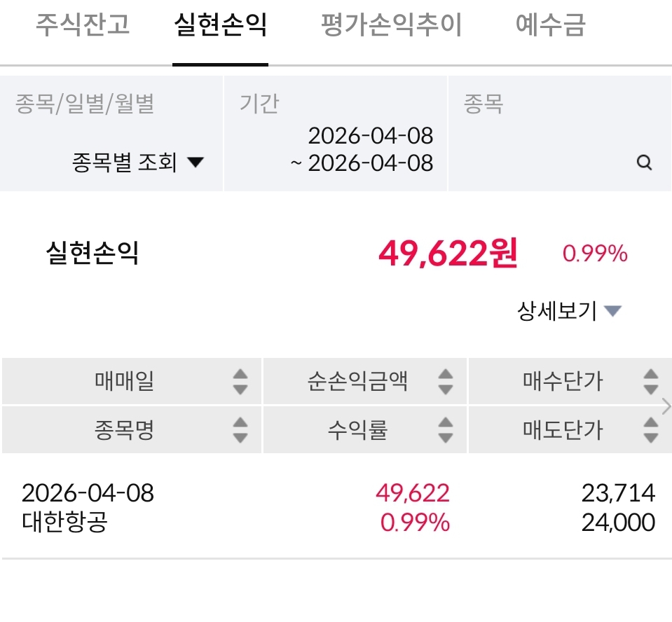Click the 매매일 column header
Viewport: 672px width, 622px height.
click(x=124, y=382)
